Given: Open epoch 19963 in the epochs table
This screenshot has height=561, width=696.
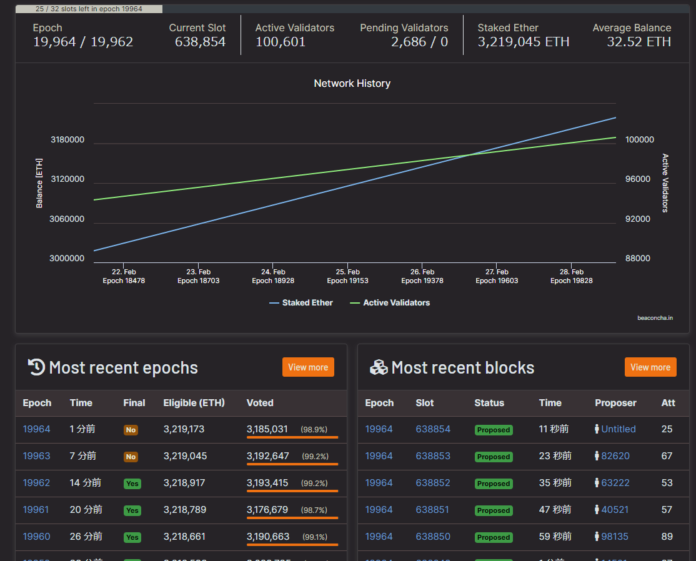Looking at the screenshot, I should (37, 456).
